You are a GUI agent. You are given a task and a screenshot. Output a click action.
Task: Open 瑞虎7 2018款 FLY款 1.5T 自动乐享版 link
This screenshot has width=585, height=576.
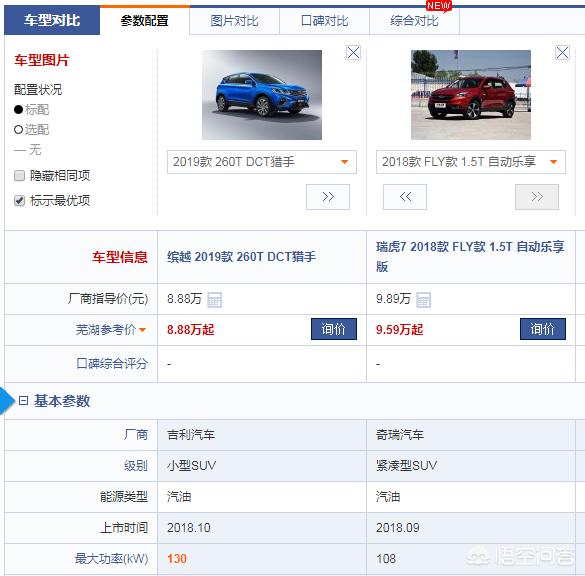click(x=470, y=257)
